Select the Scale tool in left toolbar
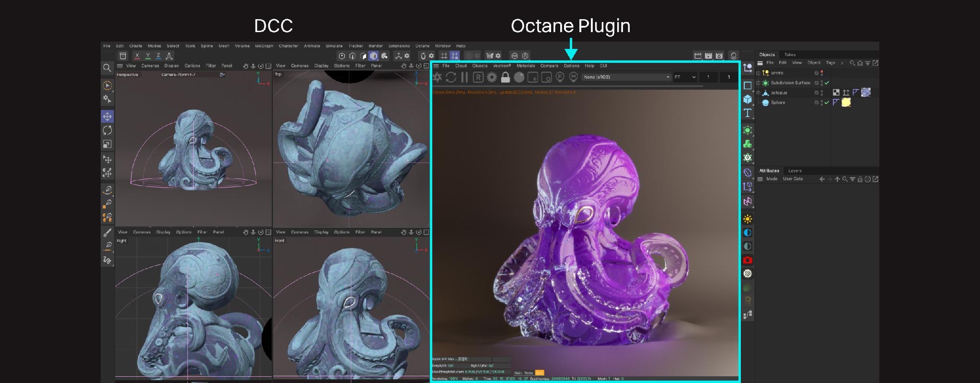This screenshot has height=383, width=980. (x=107, y=144)
